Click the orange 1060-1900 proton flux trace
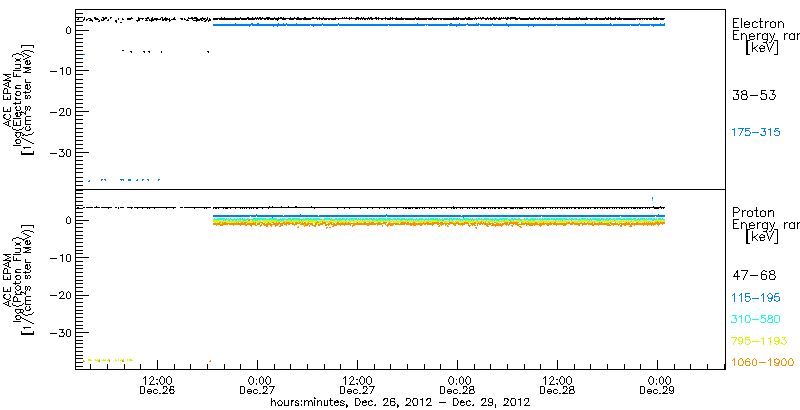800x410 pixels. 438,224
